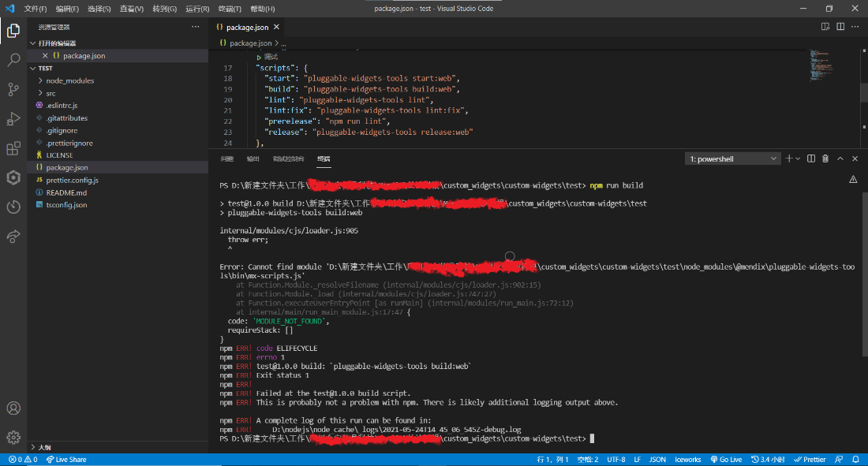Click Go Live in the status bar

(726, 460)
